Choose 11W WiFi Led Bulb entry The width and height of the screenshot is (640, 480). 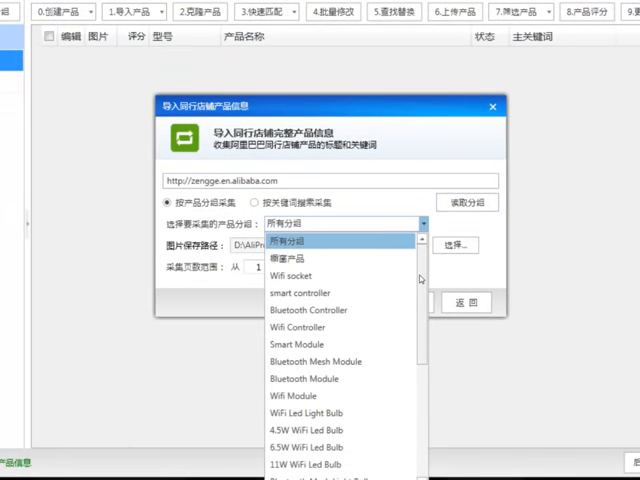(340, 464)
